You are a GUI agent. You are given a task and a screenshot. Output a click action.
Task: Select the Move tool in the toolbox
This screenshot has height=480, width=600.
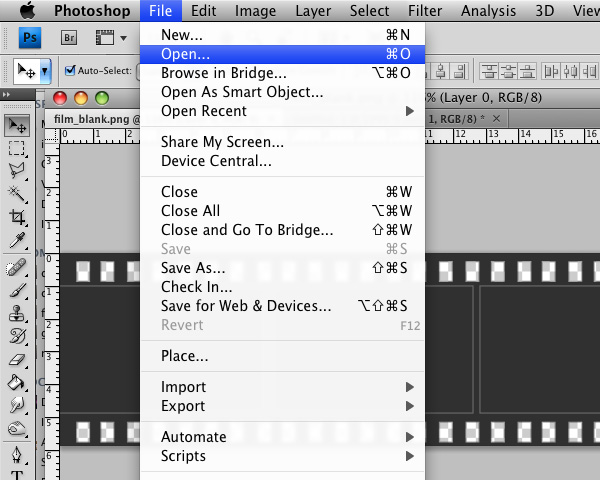click(x=17, y=125)
